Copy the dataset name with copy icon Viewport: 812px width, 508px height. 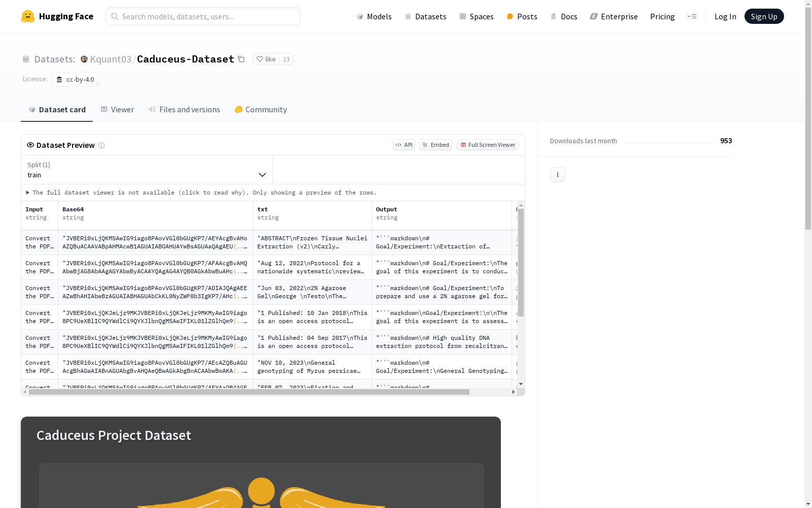click(x=242, y=59)
